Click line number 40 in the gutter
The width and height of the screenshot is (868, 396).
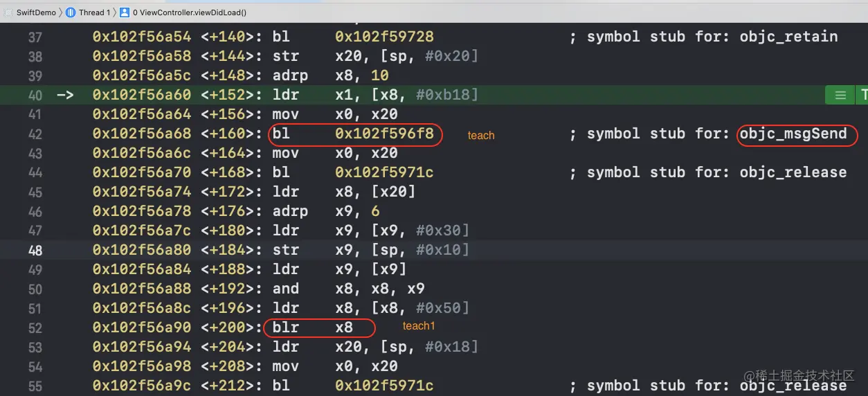35,95
